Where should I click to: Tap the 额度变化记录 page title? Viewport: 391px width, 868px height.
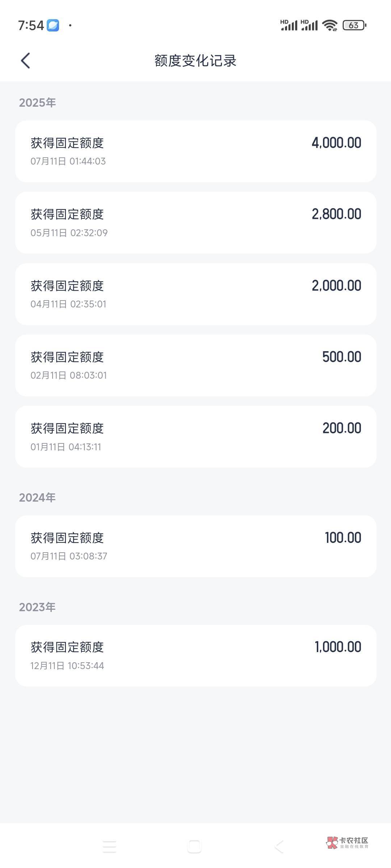click(x=195, y=61)
